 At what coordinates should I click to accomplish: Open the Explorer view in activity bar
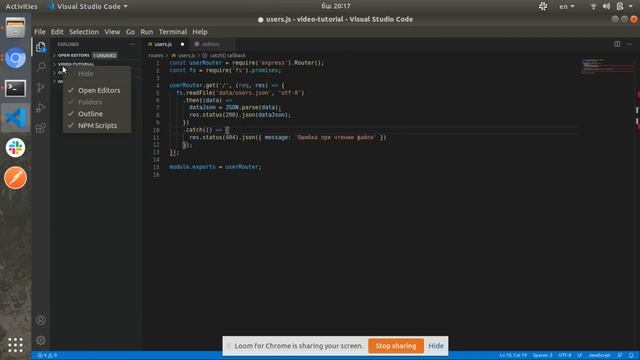(40, 47)
